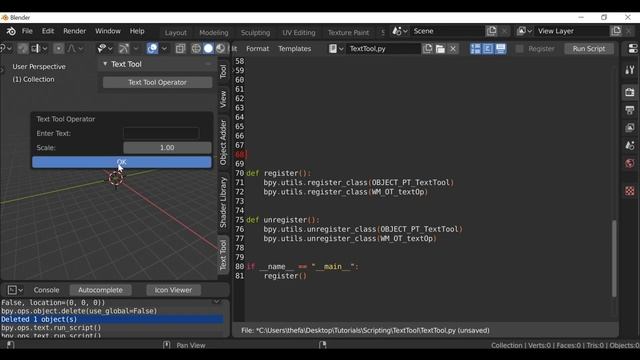Open proportional falloff dropdown
Viewport: 640px width, 360px height.
coord(75,49)
